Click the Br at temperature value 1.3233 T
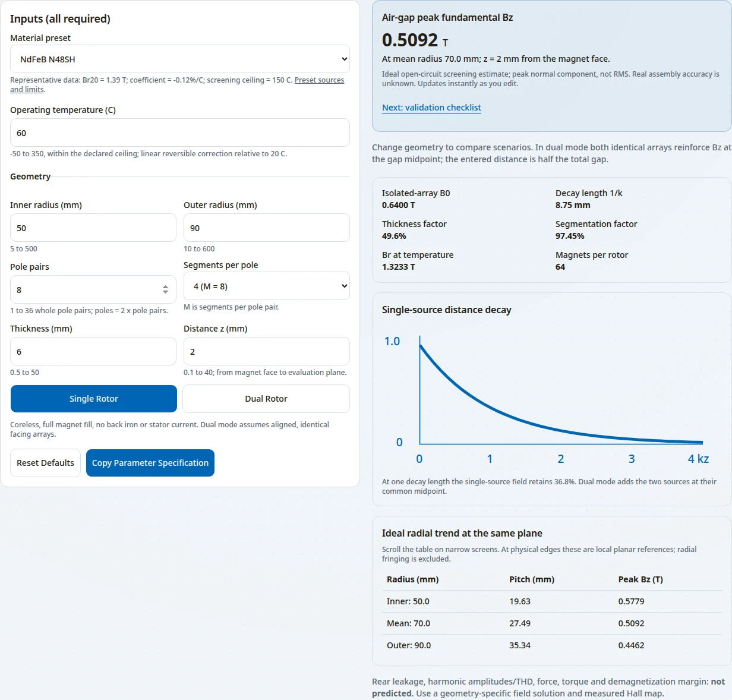The height and width of the screenshot is (700, 732). pyautogui.click(x=399, y=267)
